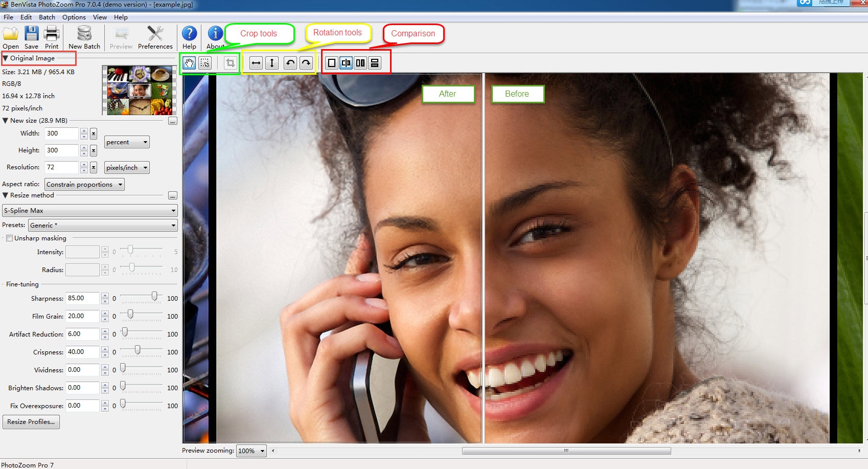Open the Options menu

click(x=74, y=17)
